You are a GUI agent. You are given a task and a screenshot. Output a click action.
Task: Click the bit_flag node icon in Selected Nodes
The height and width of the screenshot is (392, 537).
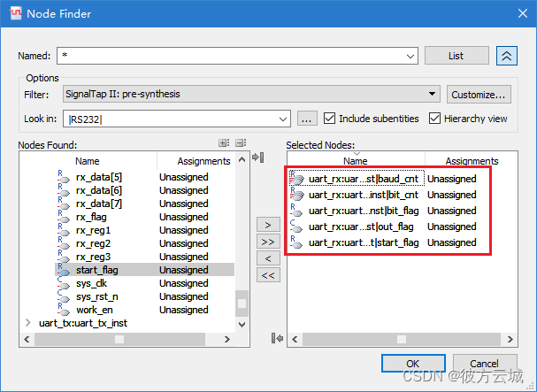296,211
